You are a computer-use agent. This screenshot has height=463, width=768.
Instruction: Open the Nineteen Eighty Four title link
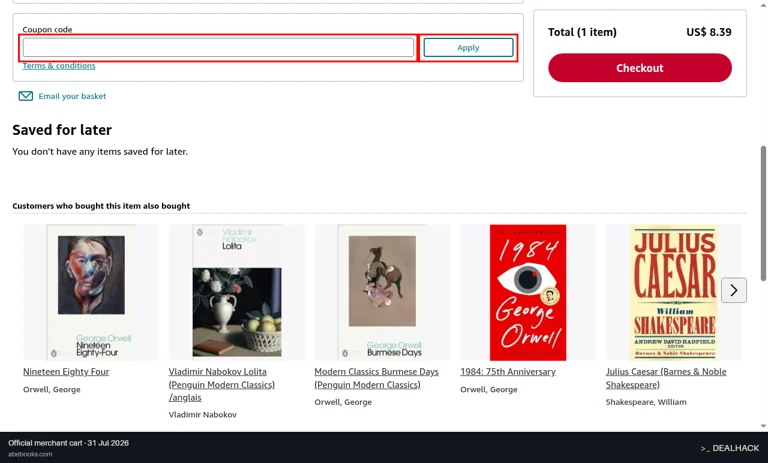point(66,372)
